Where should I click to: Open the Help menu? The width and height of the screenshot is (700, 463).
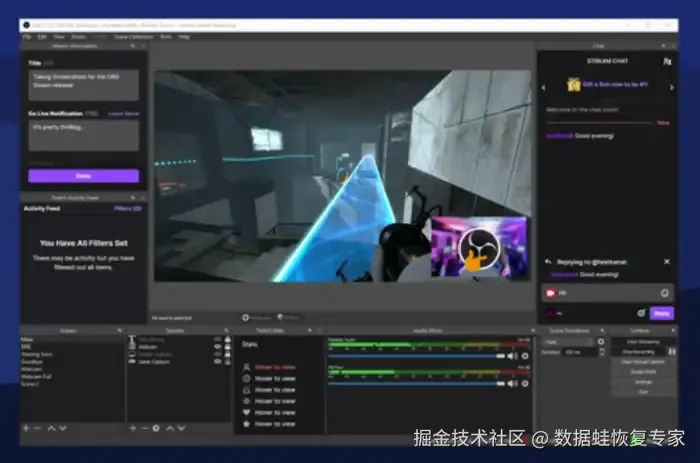pyautogui.click(x=184, y=37)
